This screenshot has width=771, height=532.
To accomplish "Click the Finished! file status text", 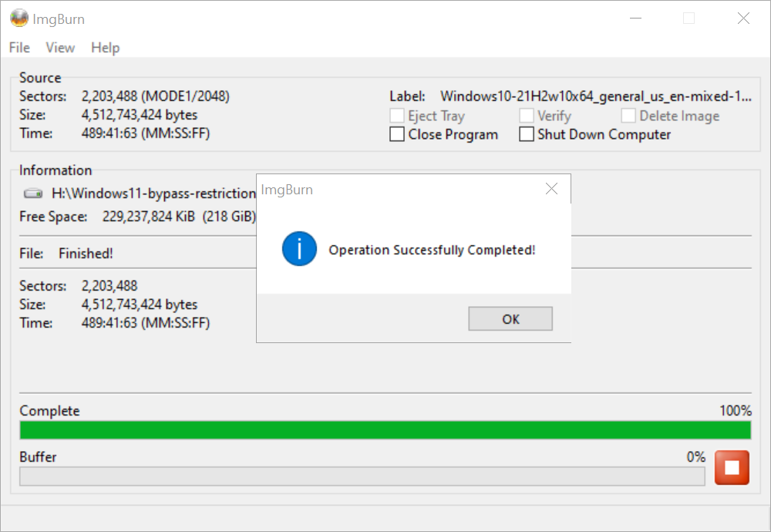I will click(x=86, y=253).
